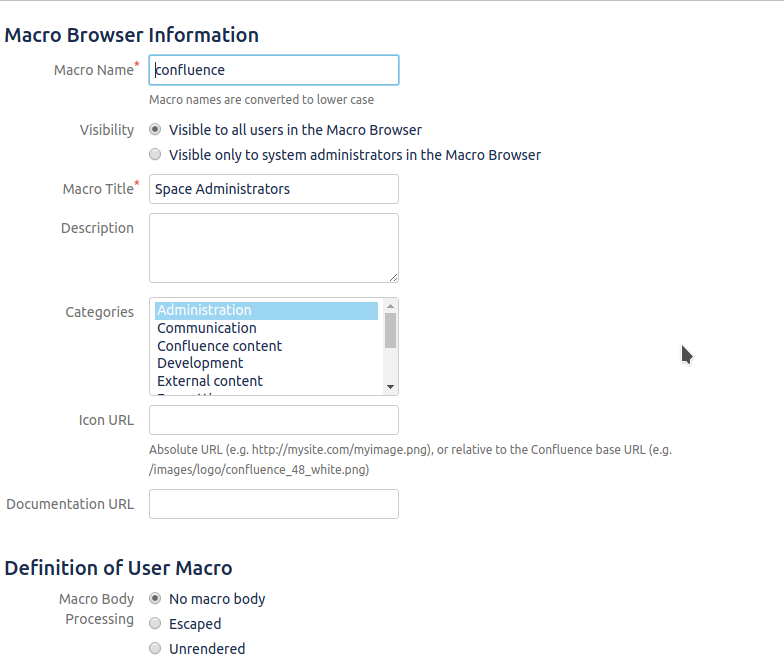The image size is (784, 665).
Task: Click the Macro Name input field
Action: [274, 70]
